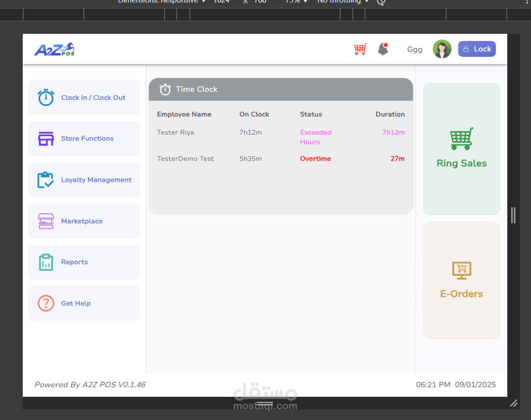Click the 27m duration value
The image size is (531, 420).
(398, 159)
